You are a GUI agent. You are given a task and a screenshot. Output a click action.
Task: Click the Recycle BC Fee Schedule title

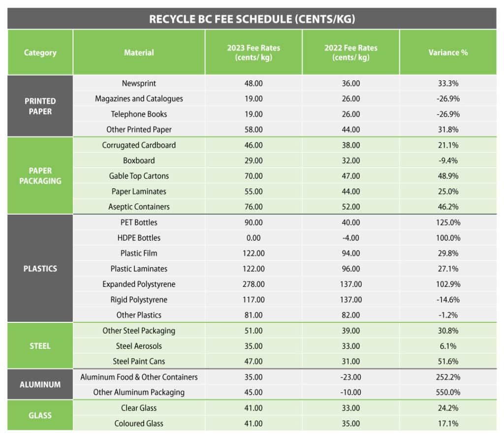pos(252,19)
